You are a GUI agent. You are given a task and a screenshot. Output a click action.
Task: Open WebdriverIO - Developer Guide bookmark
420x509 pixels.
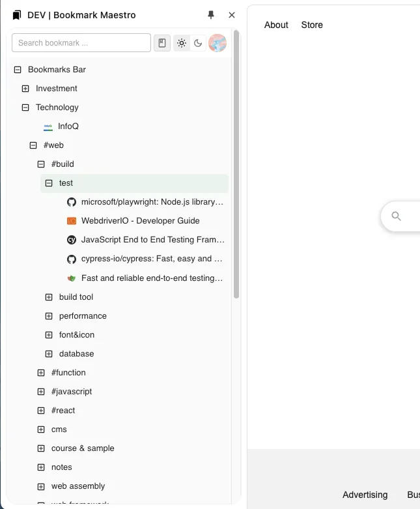(x=141, y=221)
